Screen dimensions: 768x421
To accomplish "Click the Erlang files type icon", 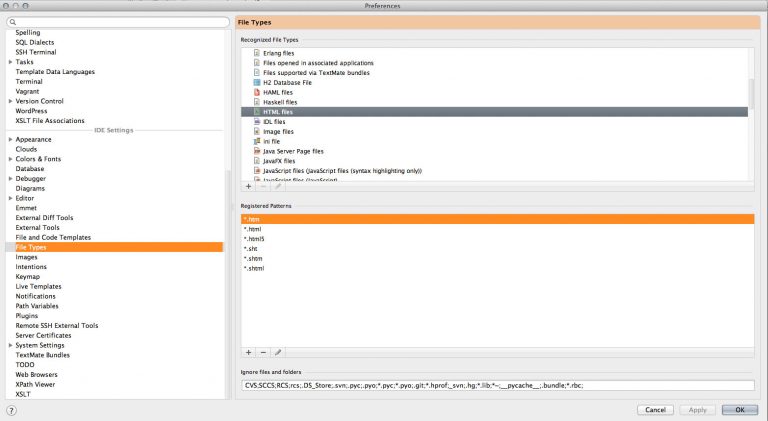I will [257, 53].
